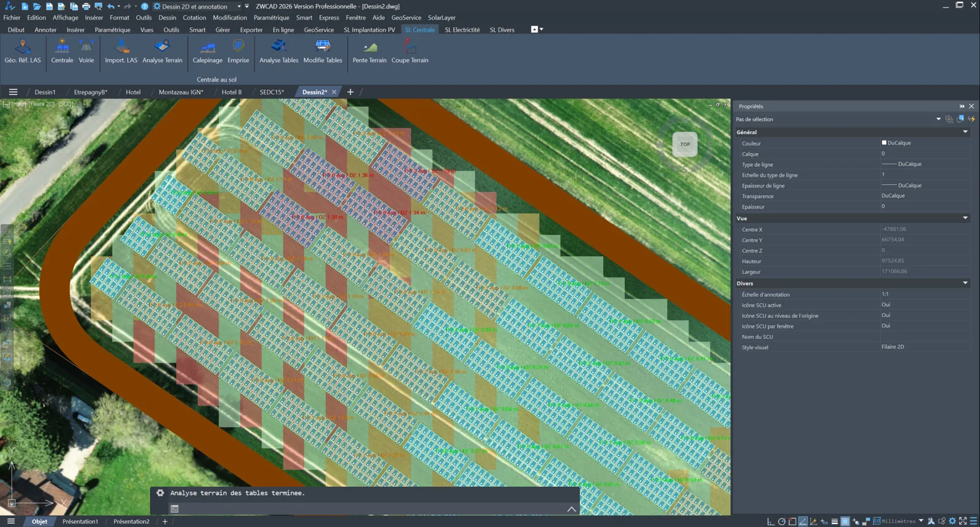Viewport: 980px width, 527px height.
Task: Open the Calepinage tool
Action: pyautogui.click(x=208, y=51)
